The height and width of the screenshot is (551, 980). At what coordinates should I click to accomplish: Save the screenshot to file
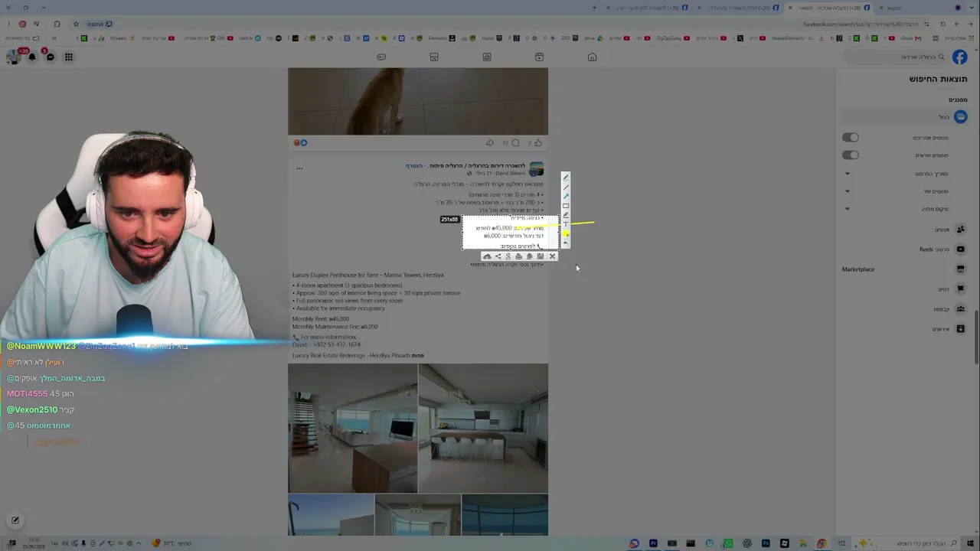click(x=541, y=256)
